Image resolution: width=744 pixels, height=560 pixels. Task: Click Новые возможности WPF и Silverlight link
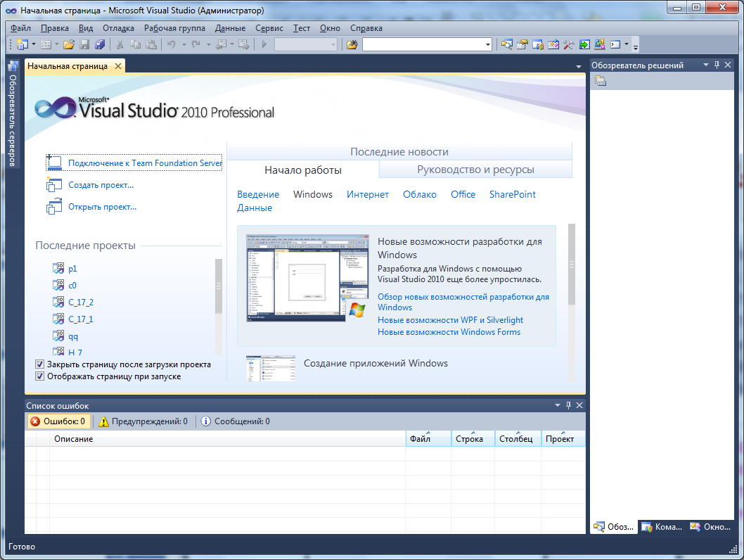tap(450, 320)
